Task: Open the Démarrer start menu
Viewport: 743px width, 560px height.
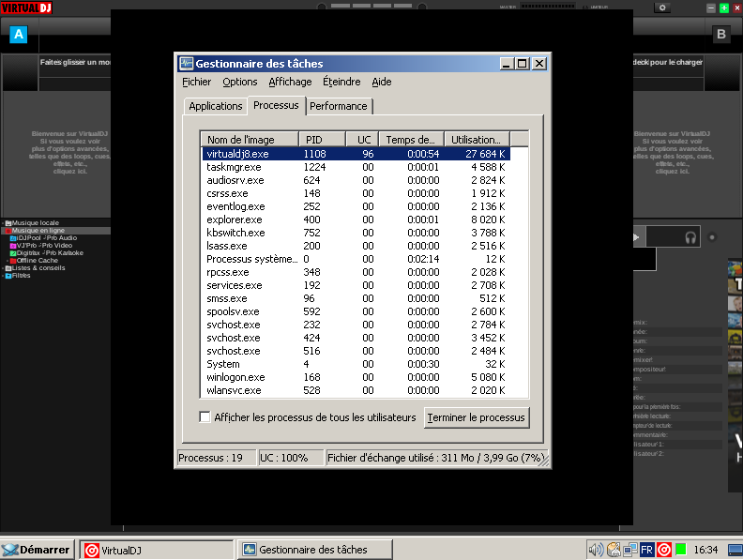Action: click(x=37, y=550)
